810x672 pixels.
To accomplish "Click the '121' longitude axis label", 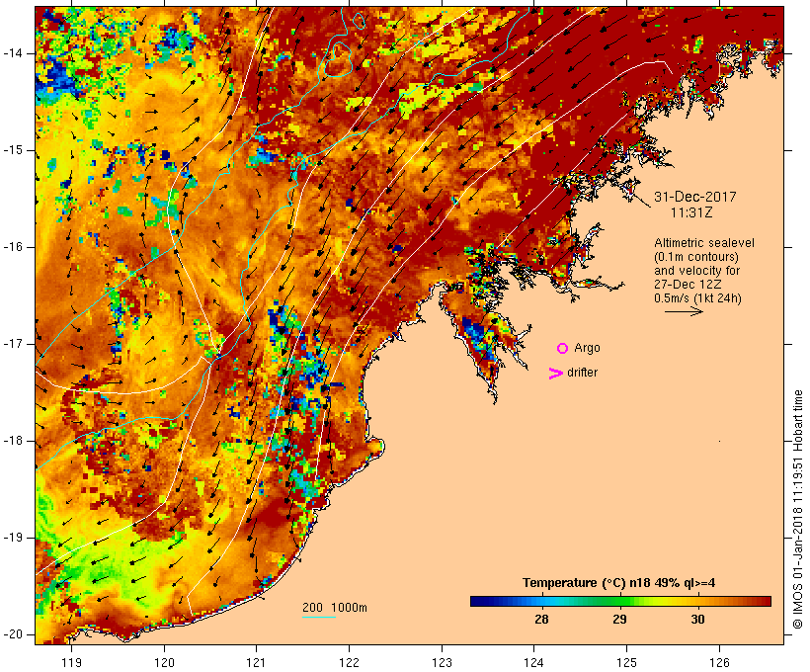I will tap(256, 662).
